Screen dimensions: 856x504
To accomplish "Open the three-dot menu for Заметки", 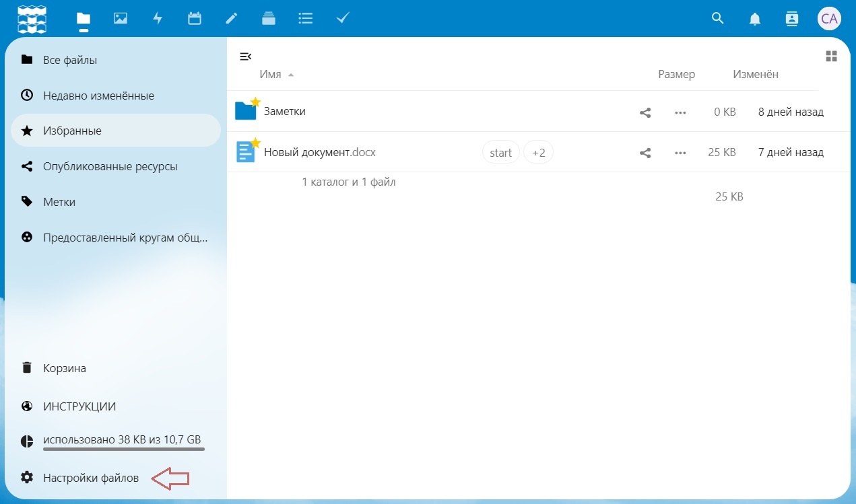I will point(680,112).
